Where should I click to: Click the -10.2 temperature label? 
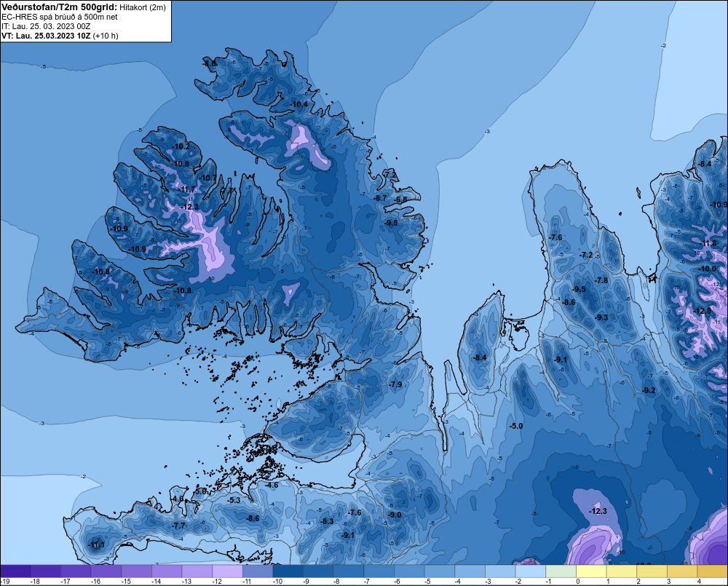click(x=181, y=147)
